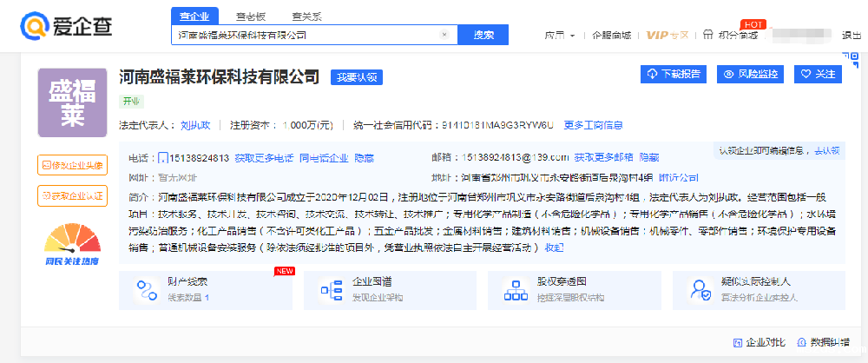Screen dimensions: 868x363
Task: Click 获取更多电话 link
Action: tap(264, 158)
